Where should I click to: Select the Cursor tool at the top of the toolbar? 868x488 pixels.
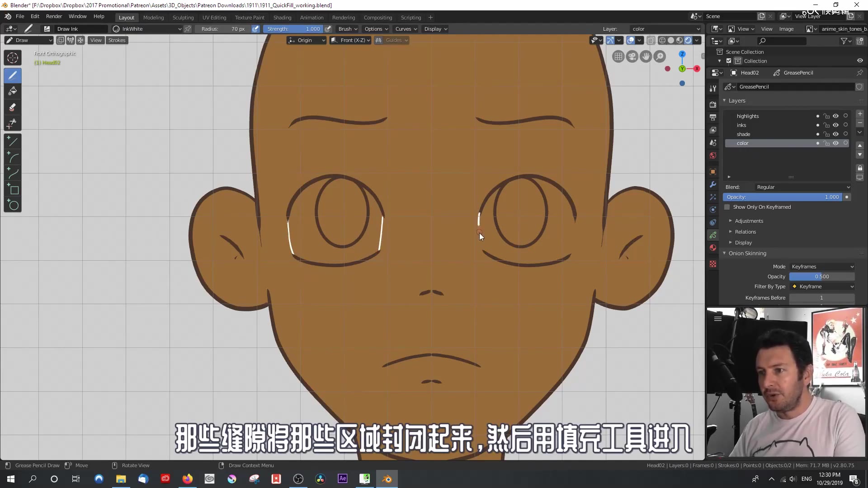[x=12, y=57]
